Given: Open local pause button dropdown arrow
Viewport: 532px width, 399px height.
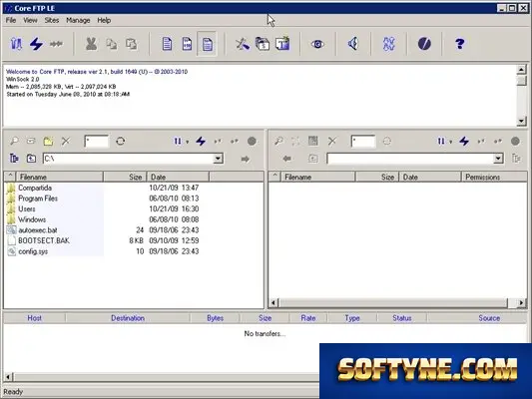Looking at the screenshot, I should coord(188,142).
